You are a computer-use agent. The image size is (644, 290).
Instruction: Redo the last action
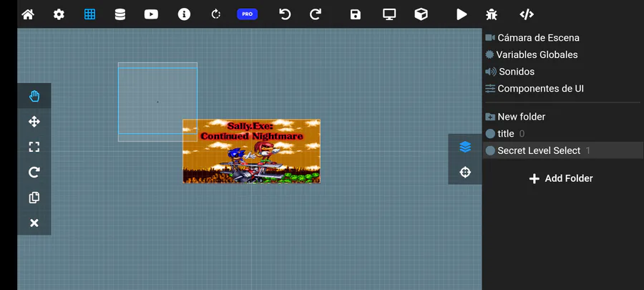click(316, 14)
